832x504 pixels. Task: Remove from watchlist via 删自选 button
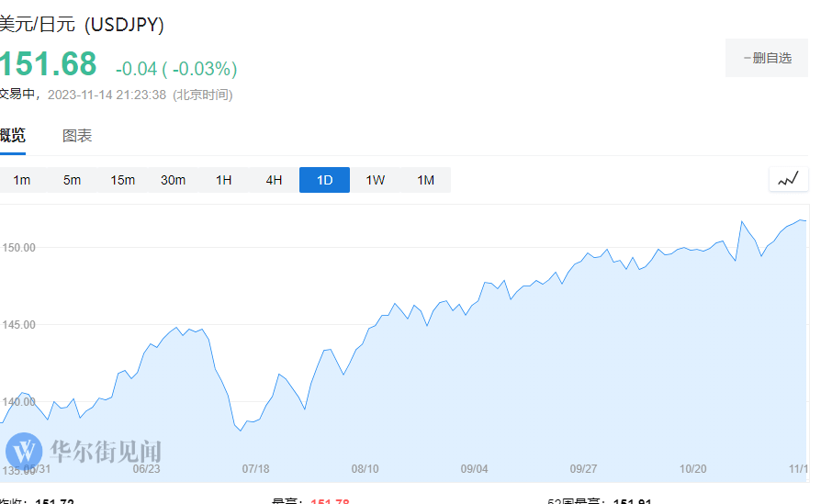pyautogui.click(x=766, y=58)
